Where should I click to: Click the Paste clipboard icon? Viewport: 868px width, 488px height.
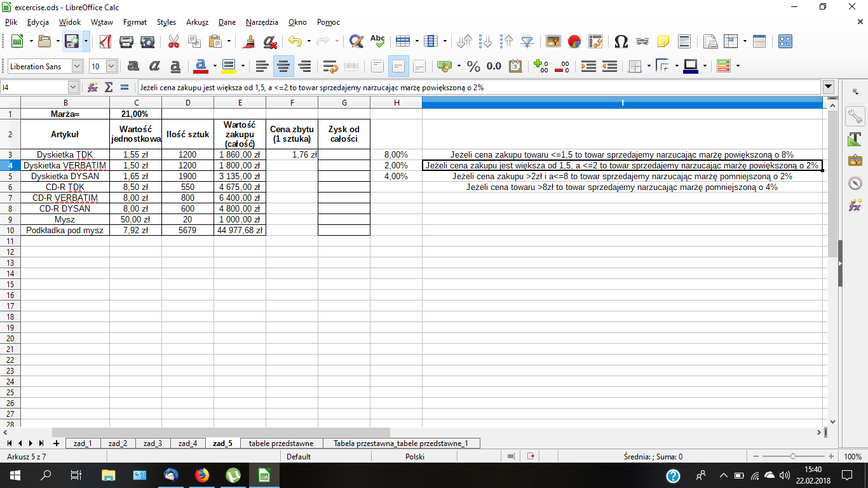[x=215, y=42]
